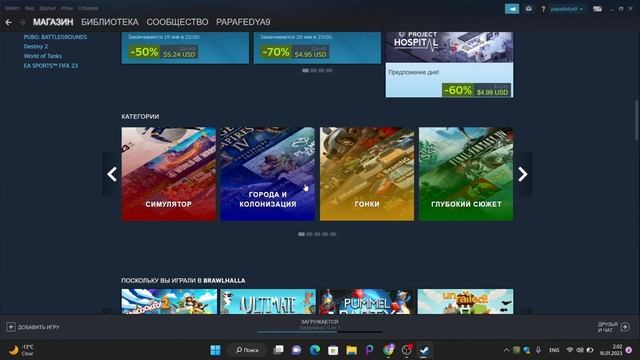
Task: Open the clock showing 2:02
Action: coord(610,350)
